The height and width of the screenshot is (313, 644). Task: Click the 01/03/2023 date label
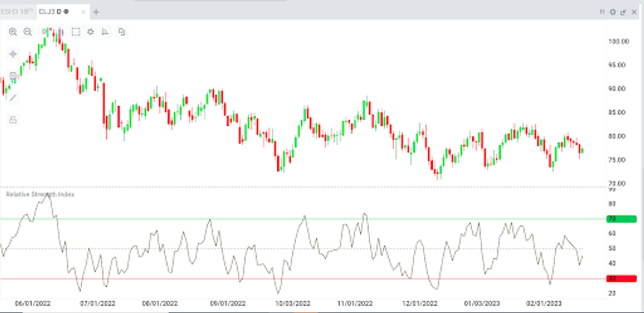pos(482,303)
